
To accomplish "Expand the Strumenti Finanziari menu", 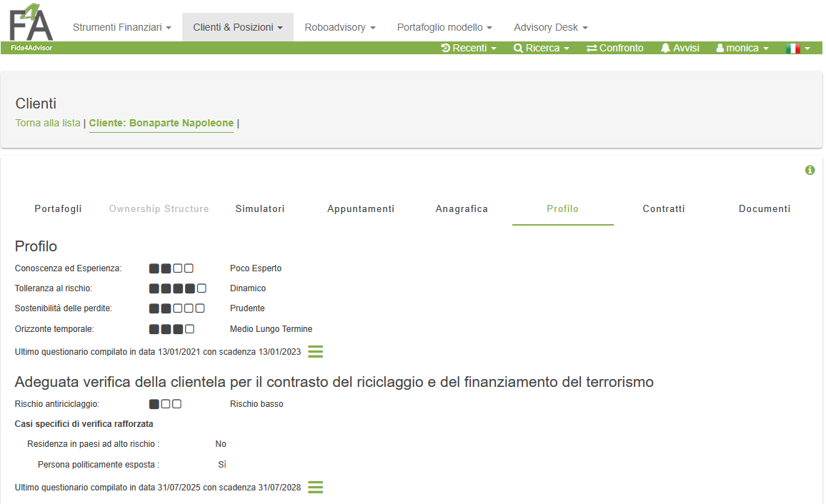I will pos(121,27).
